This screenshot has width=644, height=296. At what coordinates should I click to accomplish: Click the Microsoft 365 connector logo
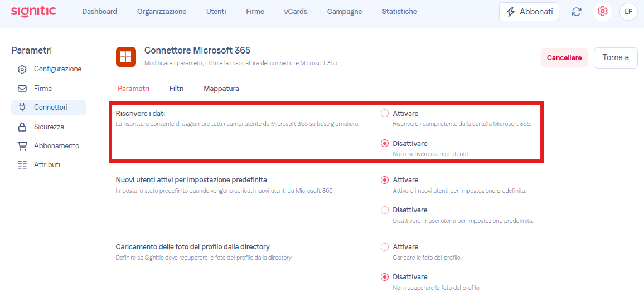(126, 57)
